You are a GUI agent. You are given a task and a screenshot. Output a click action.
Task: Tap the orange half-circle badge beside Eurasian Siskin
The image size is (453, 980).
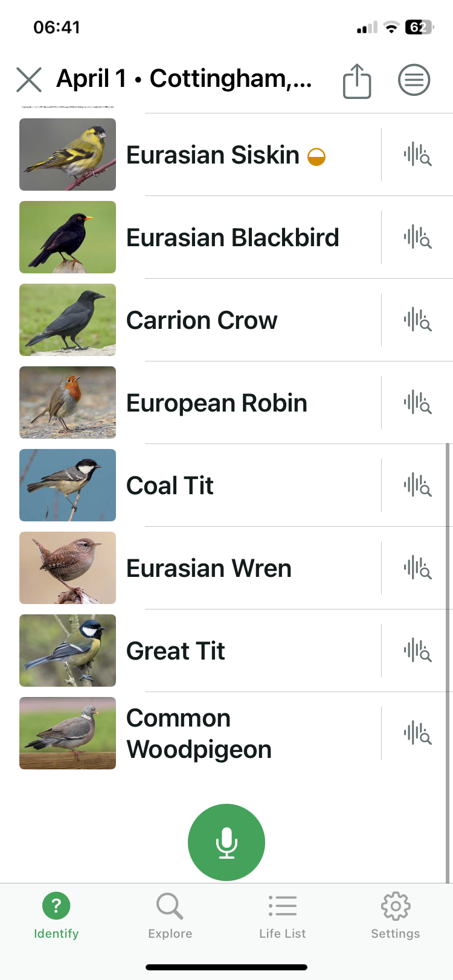point(316,157)
